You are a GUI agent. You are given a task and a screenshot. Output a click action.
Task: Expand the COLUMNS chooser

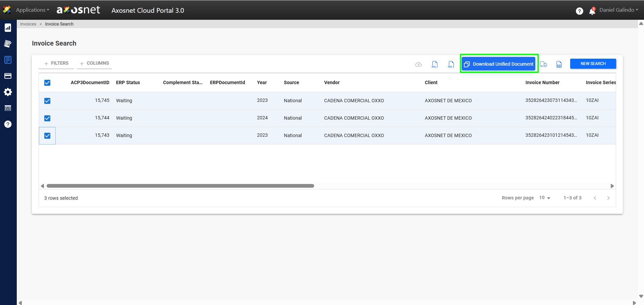point(95,63)
